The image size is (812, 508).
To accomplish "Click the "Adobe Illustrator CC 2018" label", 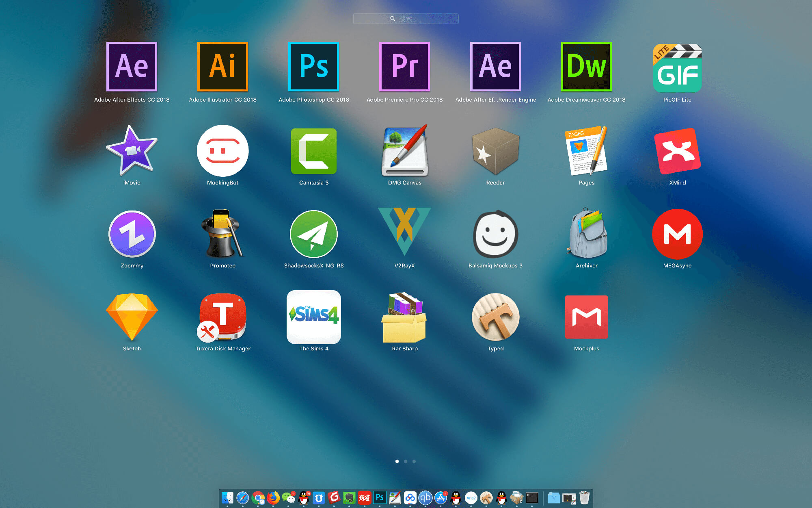I will 222,100.
